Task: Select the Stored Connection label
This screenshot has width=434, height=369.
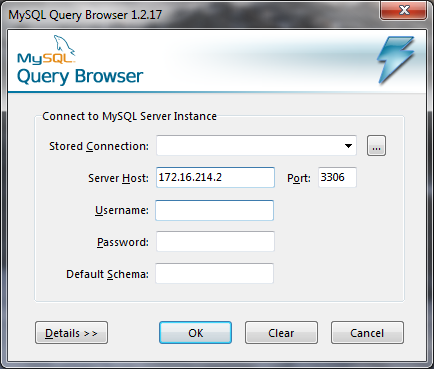Action: (99, 146)
